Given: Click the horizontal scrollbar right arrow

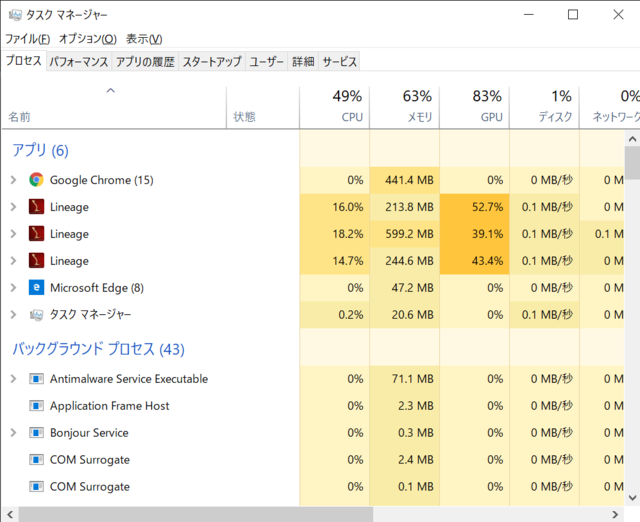Looking at the screenshot, I should (x=615, y=514).
